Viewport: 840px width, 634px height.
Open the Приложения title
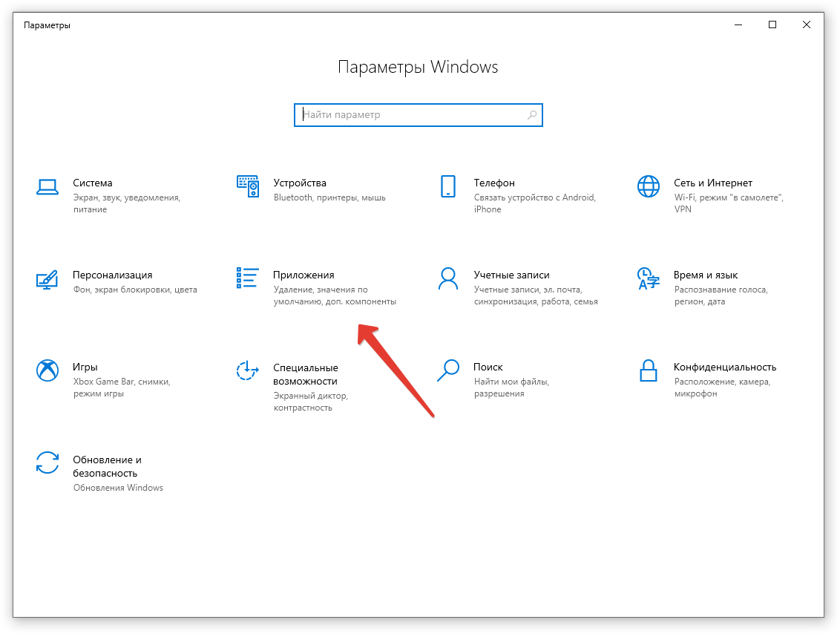click(303, 275)
